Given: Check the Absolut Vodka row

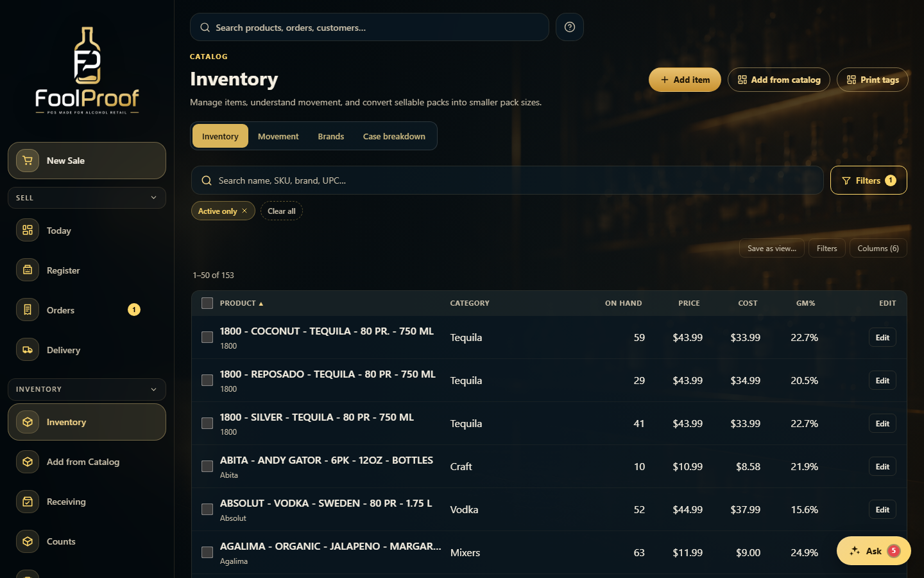Looking at the screenshot, I should click(207, 509).
